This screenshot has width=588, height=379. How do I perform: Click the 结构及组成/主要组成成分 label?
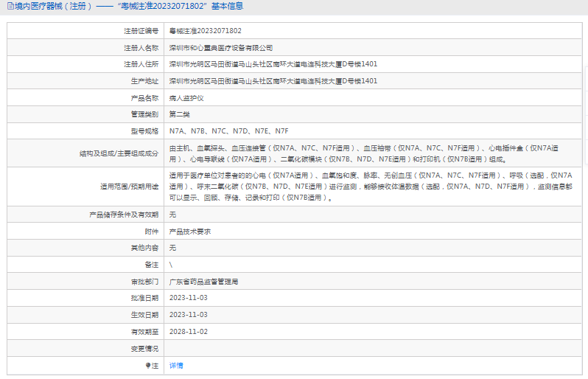[119, 153]
